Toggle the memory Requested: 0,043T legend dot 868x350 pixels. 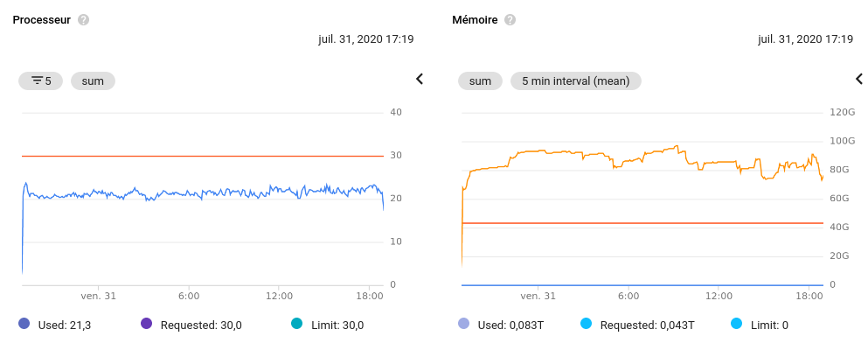pyautogui.click(x=586, y=325)
